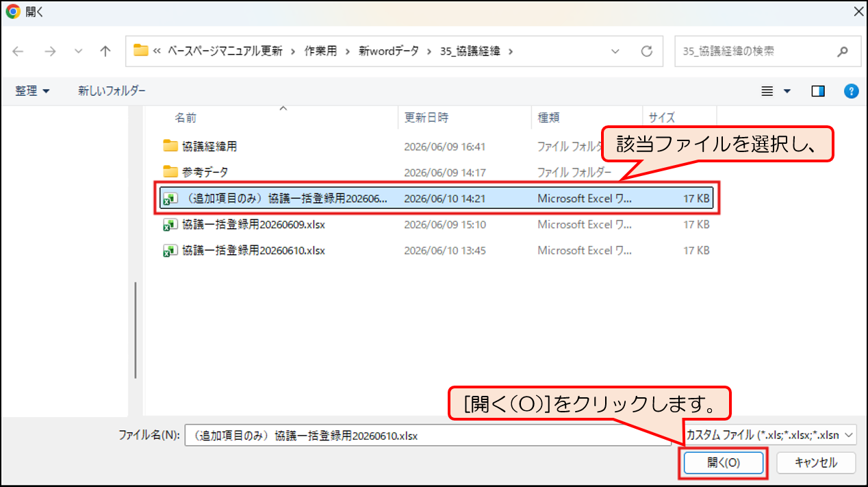Sort by the サイズ column header
The width and height of the screenshot is (868, 487).
tap(662, 118)
